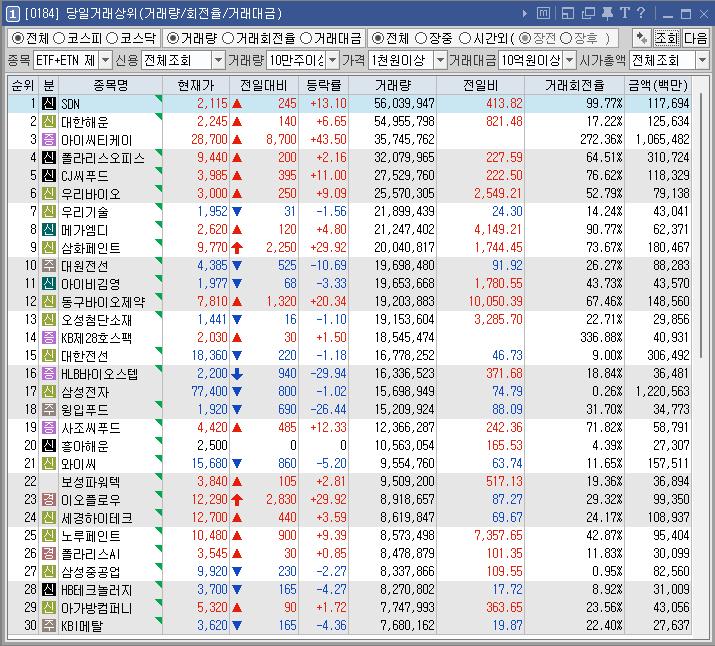This screenshot has width=715, height=646.
Task: Open help with the question mark icon
Action: tap(641, 13)
